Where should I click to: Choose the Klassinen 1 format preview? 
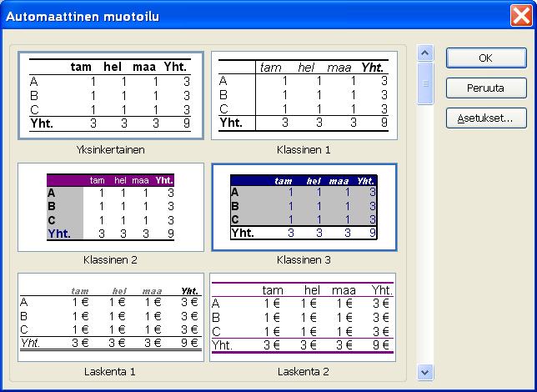(x=304, y=95)
